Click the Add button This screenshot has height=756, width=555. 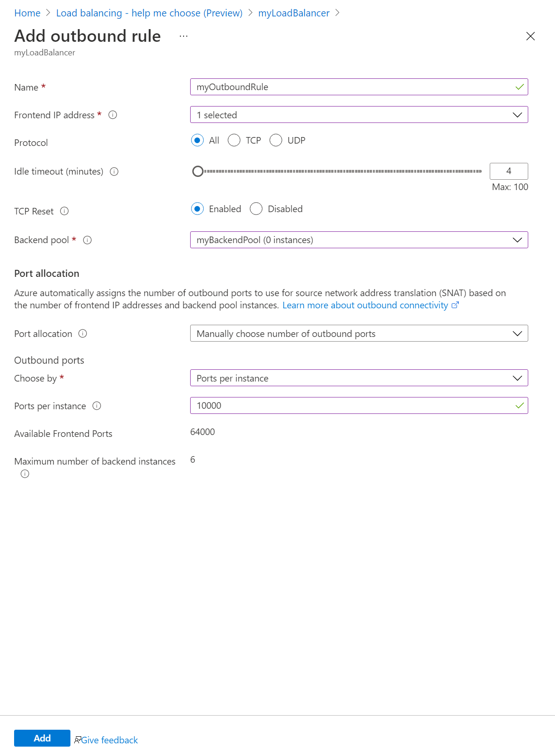tap(42, 738)
